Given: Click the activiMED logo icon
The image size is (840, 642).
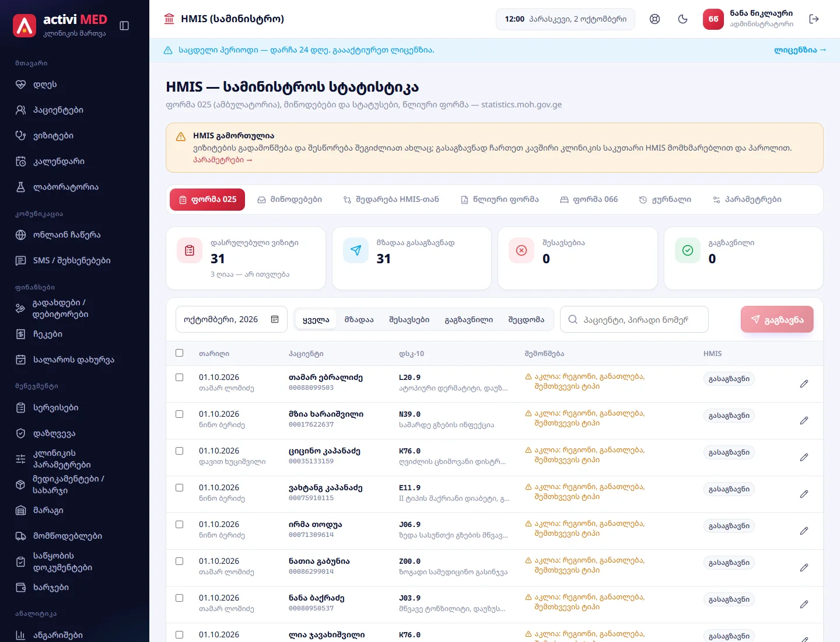Looking at the screenshot, I should tap(24, 26).
